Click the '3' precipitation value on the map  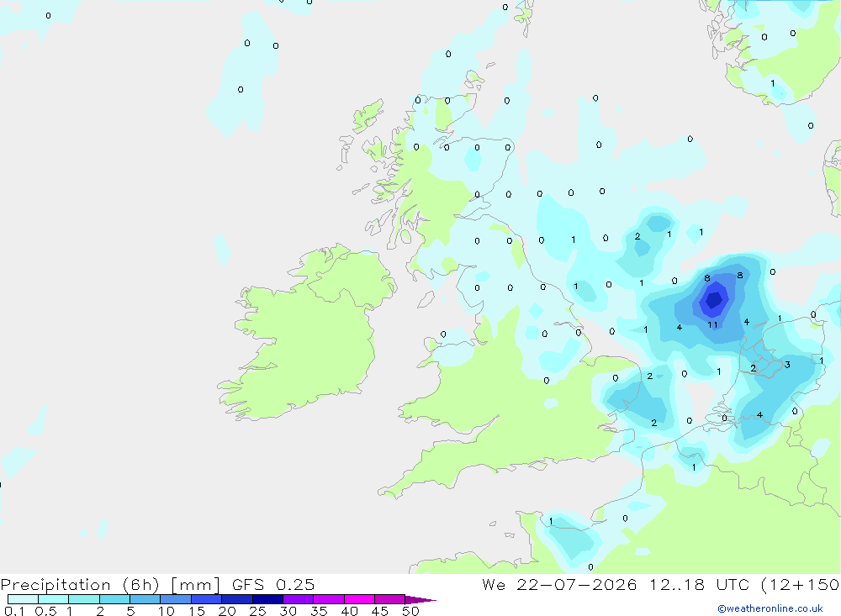click(x=787, y=365)
